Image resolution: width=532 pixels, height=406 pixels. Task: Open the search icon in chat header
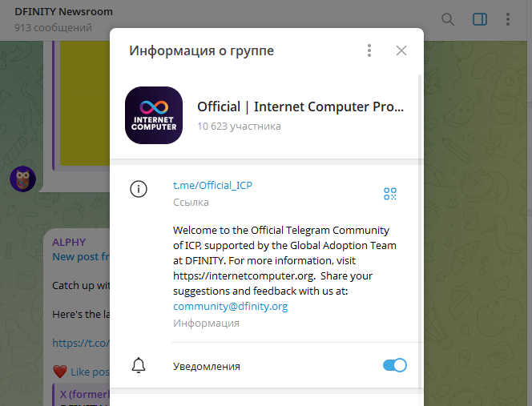(x=448, y=19)
